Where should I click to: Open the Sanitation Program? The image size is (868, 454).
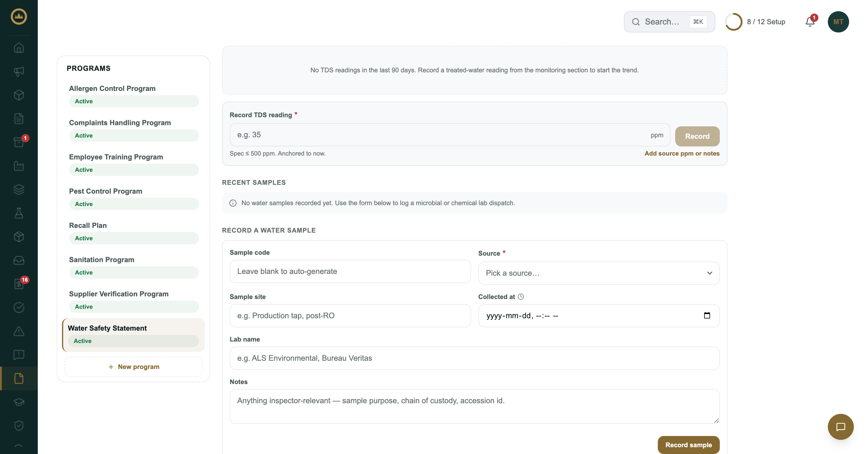tap(134, 266)
